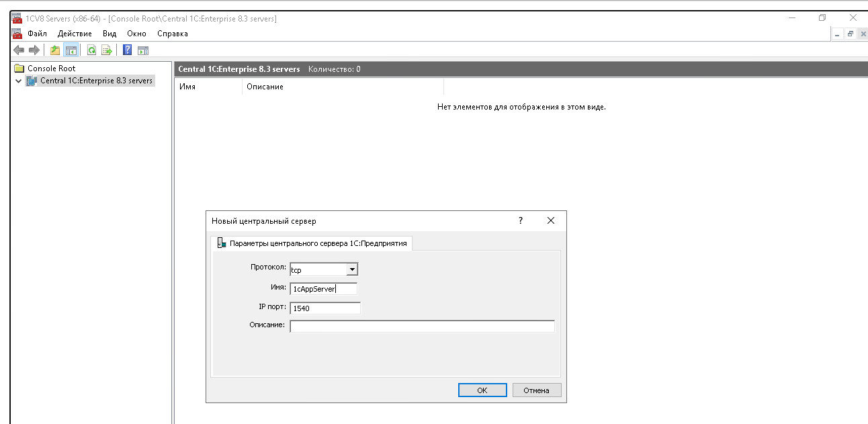This screenshot has width=868, height=424.
Task: Select Central 1C:Enterprise 8.3 servers tree item
Action: pos(97,81)
